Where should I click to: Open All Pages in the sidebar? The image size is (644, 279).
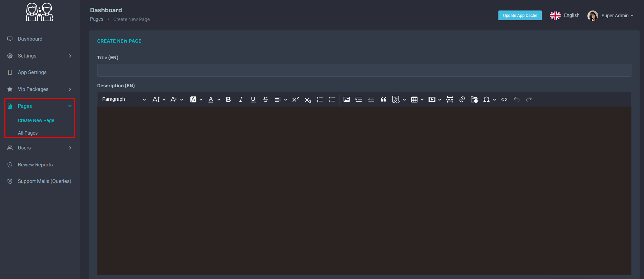click(28, 133)
